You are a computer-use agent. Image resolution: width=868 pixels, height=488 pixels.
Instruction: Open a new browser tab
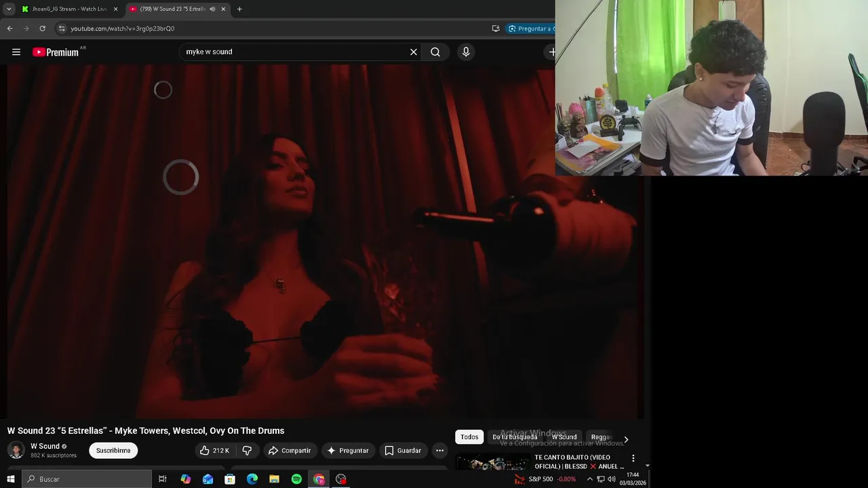tap(239, 9)
